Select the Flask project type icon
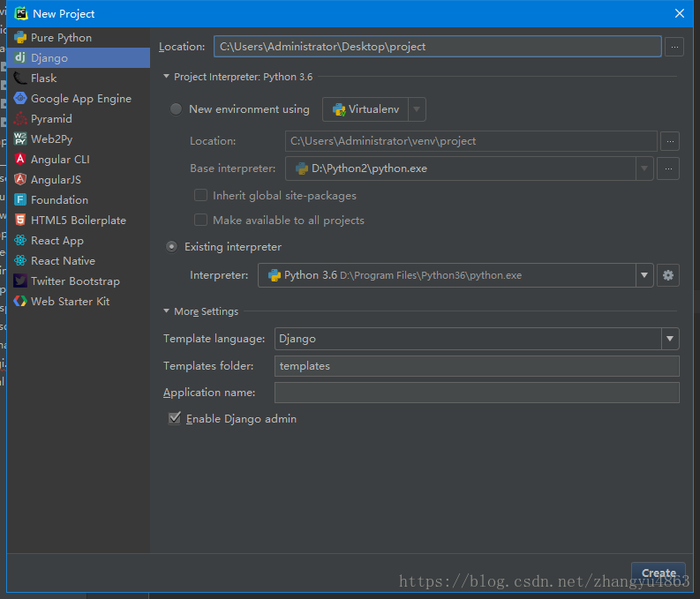 click(x=20, y=79)
